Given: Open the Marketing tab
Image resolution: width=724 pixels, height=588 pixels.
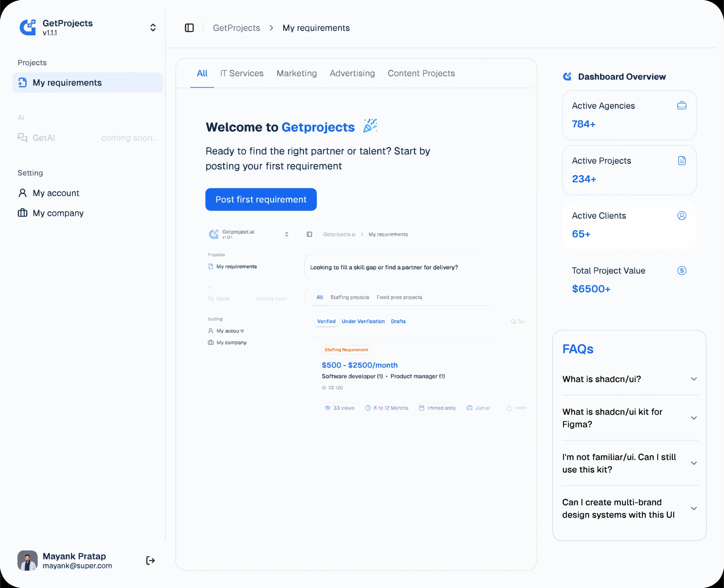Looking at the screenshot, I should click(296, 73).
